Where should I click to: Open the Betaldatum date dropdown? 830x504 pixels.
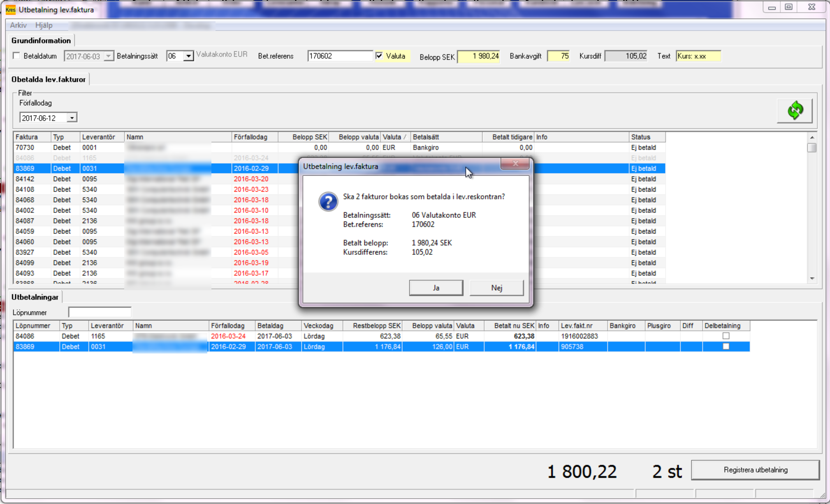109,56
